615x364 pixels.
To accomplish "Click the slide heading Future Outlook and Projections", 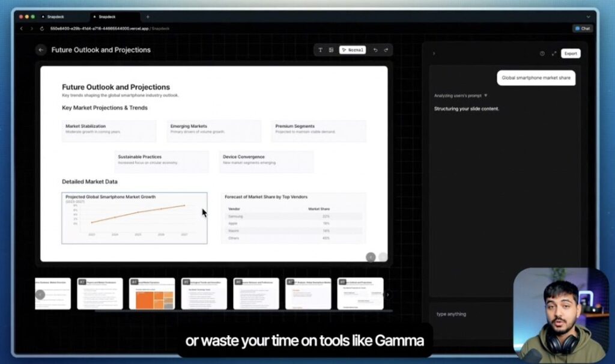I will (x=116, y=87).
